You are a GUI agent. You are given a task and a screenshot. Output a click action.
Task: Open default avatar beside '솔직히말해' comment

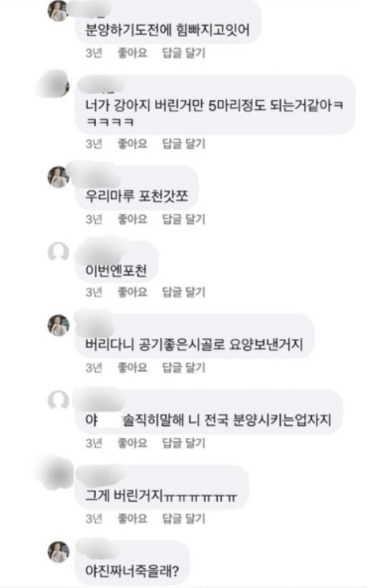[58, 401]
